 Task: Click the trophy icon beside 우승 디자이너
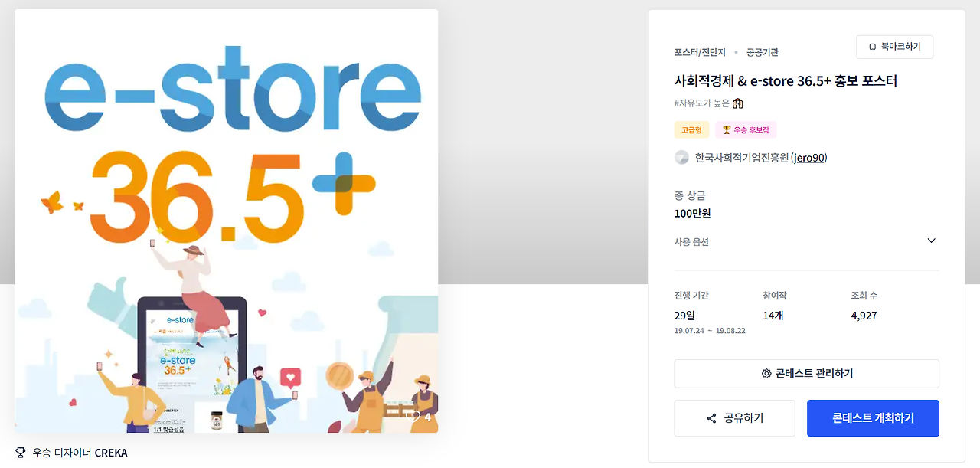click(x=21, y=453)
